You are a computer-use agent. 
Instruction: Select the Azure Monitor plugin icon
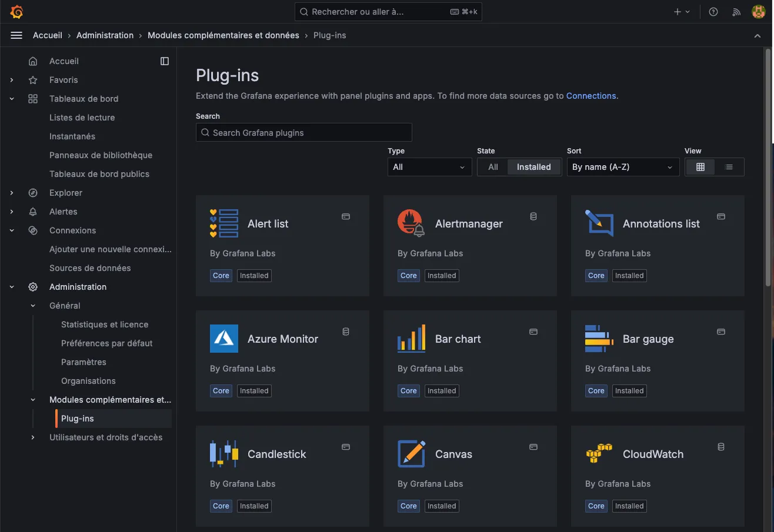(223, 339)
